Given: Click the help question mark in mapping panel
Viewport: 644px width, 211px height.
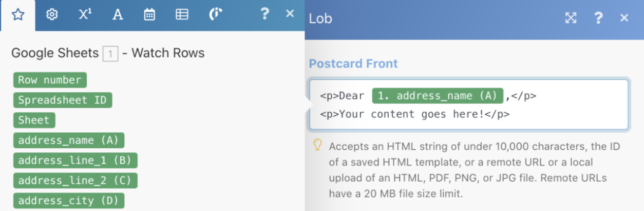Looking at the screenshot, I should (x=264, y=14).
